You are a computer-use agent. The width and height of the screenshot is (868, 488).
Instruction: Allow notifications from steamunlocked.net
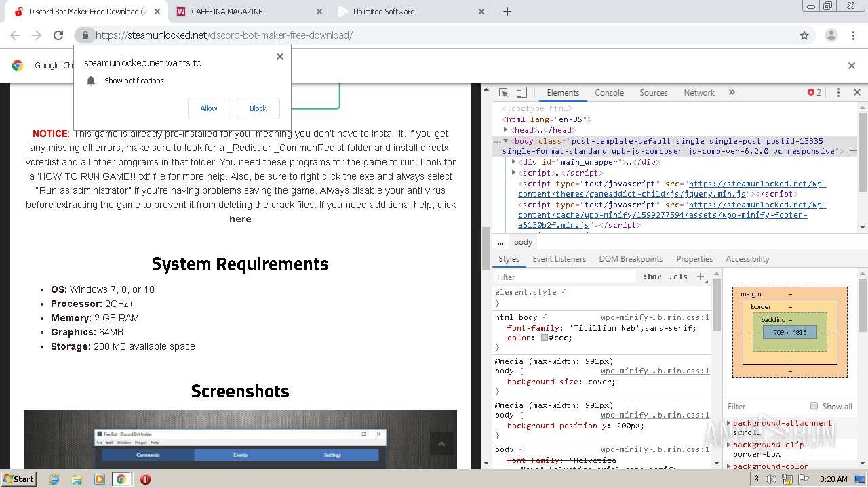click(209, 108)
